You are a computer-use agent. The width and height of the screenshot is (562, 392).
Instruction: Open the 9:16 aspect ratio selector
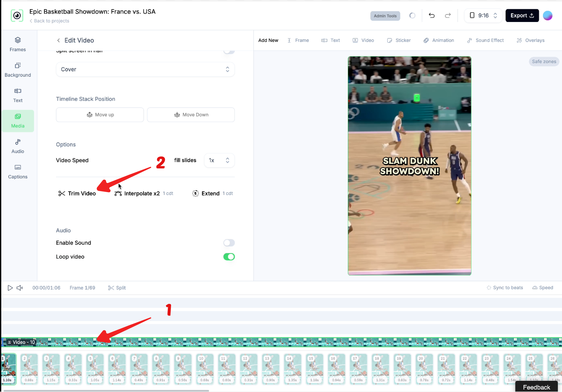[483, 15]
